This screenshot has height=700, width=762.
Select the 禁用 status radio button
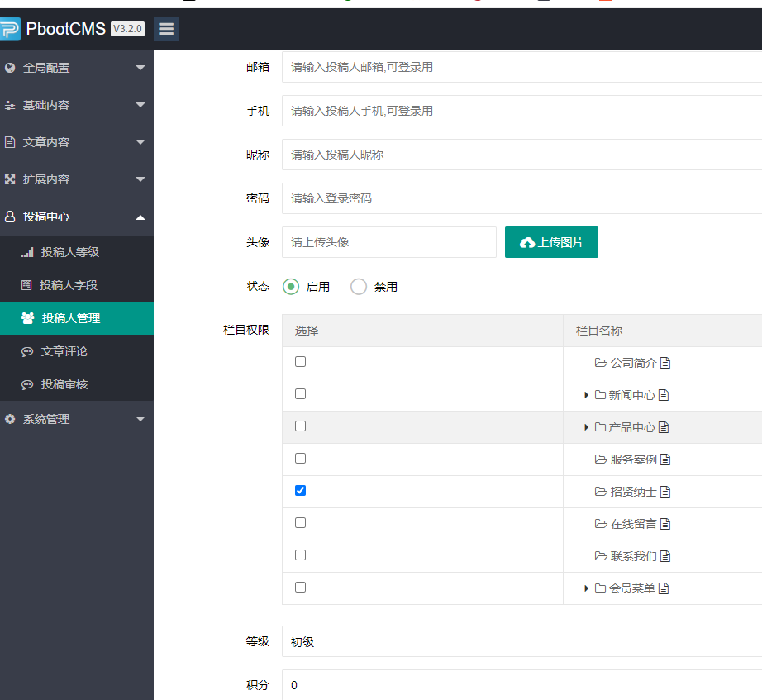pos(359,287)
